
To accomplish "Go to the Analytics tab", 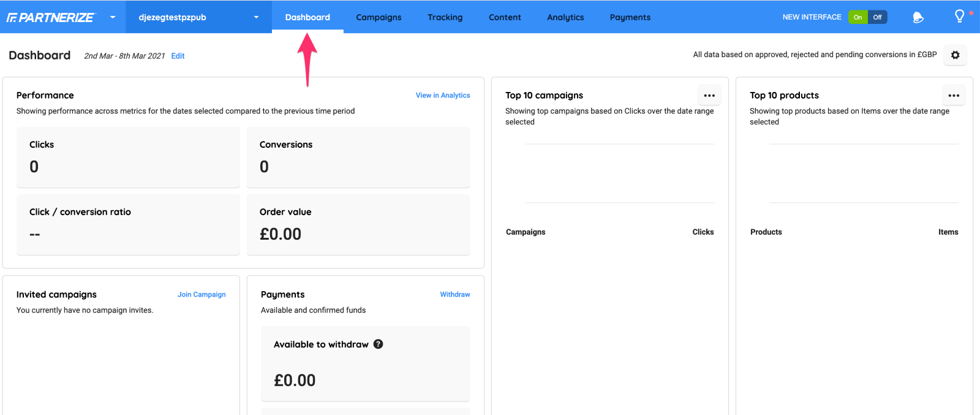I will click(x=565, y=17).
